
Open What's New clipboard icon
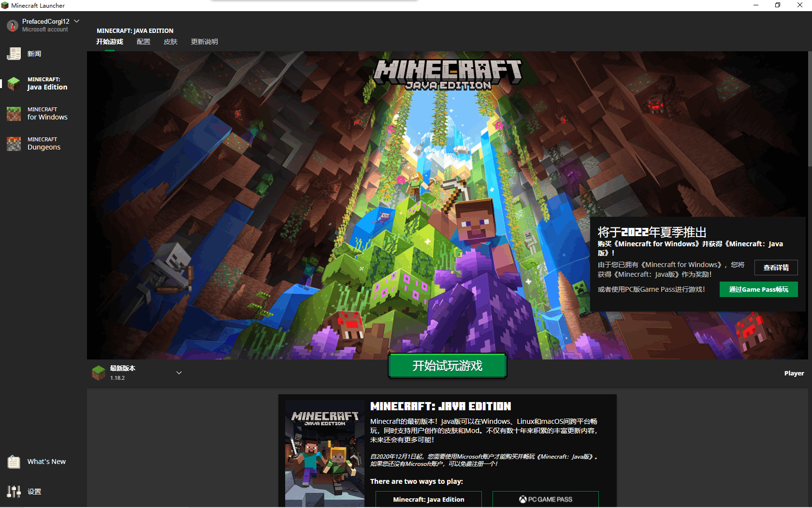point(14,462)
